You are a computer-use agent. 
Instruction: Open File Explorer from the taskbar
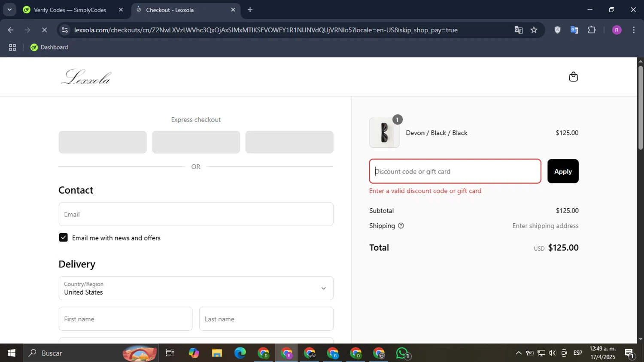pos(217,353)
